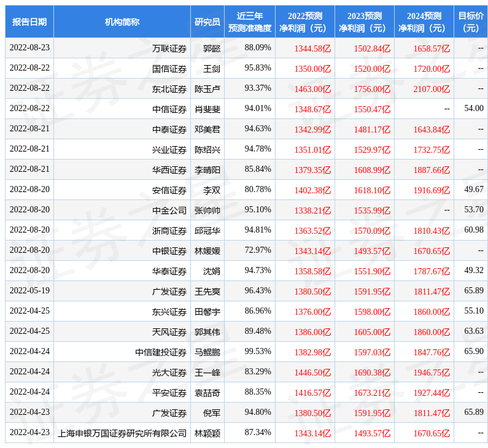Image resolution: width=488 pixels, height=448 pixels.
Task: Click researcher name 张帅帅
Action: [207, 210]
